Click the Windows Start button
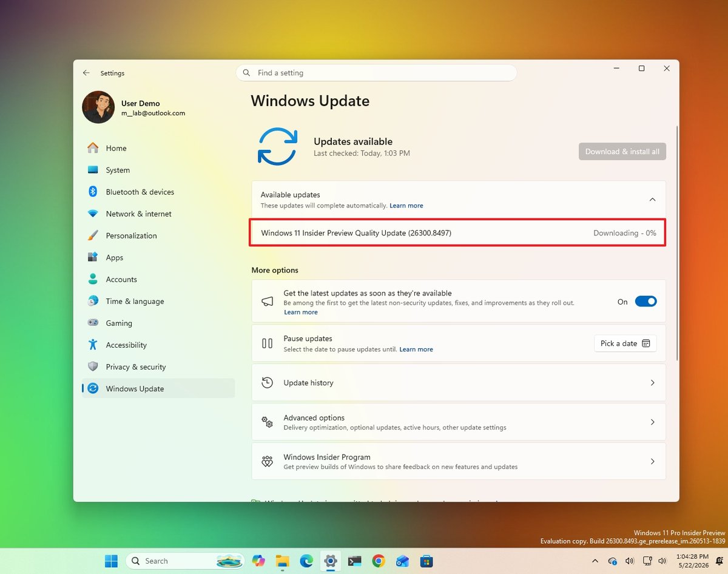 coord(112,561)
